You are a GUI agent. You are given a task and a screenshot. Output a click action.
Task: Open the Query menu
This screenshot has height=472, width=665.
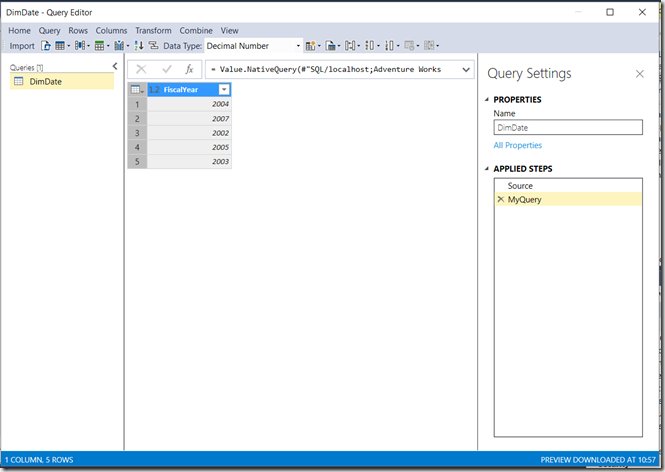50,31
